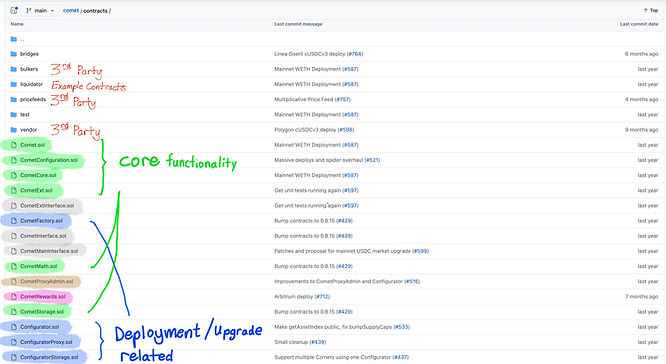
Task: Click 'Last commit message' column header
Action: (x=298, y=24)
